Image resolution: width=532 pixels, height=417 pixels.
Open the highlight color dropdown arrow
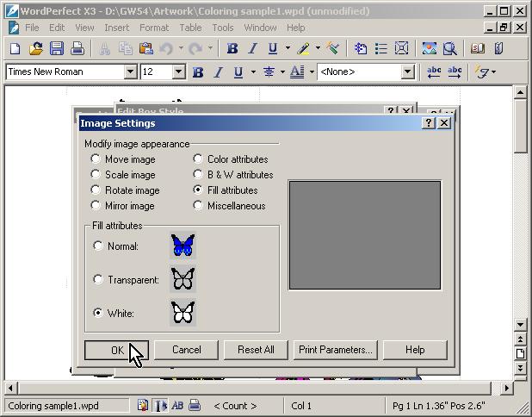(x=318, y=48)
